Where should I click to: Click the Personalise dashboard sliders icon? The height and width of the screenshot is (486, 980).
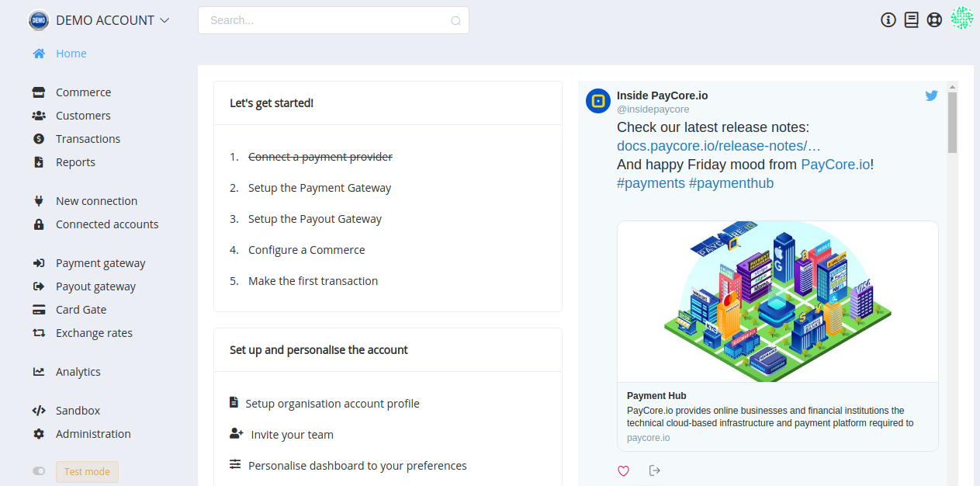(x=235, y=464)
